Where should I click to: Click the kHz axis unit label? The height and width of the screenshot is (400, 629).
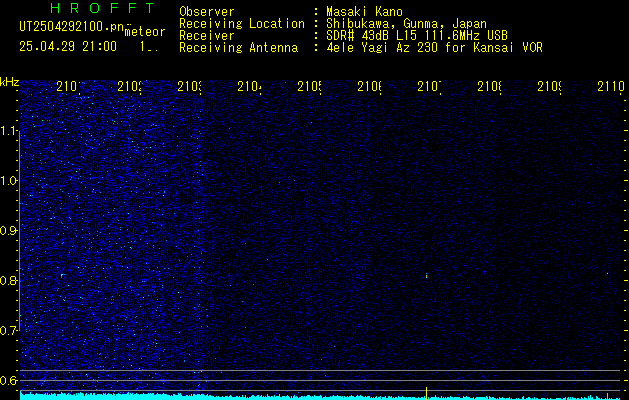pyautogui.click(x=9, y=83)
